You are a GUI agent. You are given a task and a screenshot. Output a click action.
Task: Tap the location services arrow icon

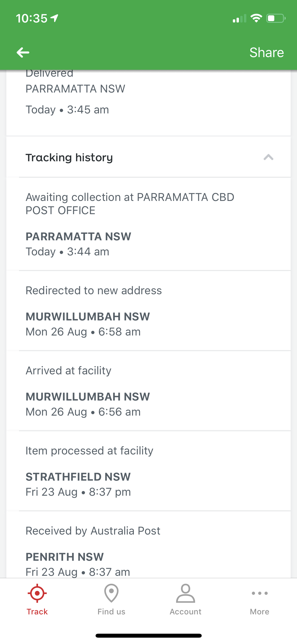click(54, 18)
